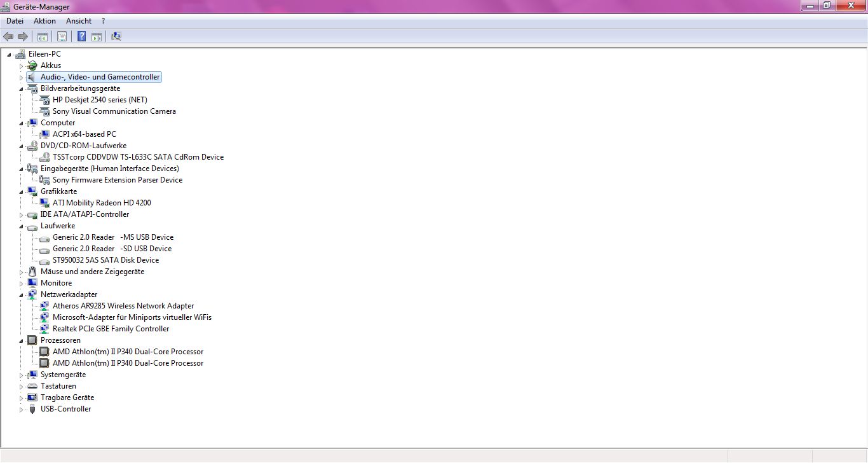
Task: Collapse the Eileen-PC root node
Action: 10,55
